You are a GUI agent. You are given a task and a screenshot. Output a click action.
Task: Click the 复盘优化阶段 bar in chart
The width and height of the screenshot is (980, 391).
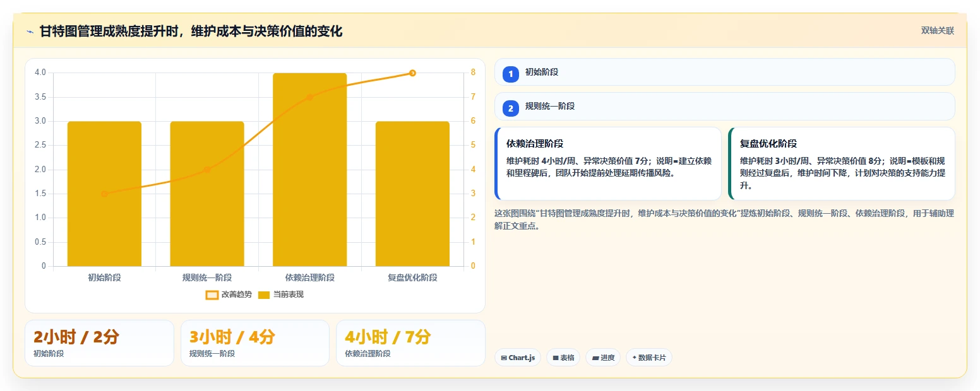412,194
